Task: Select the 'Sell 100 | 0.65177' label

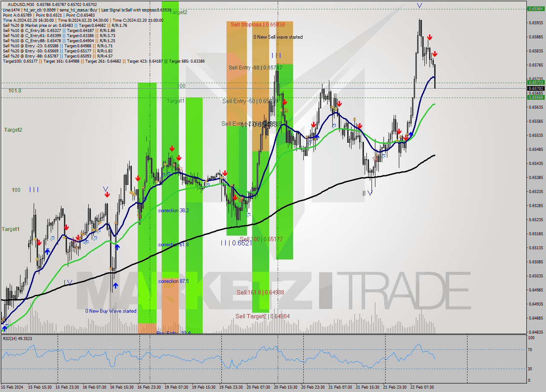Action: pos(261,239)
